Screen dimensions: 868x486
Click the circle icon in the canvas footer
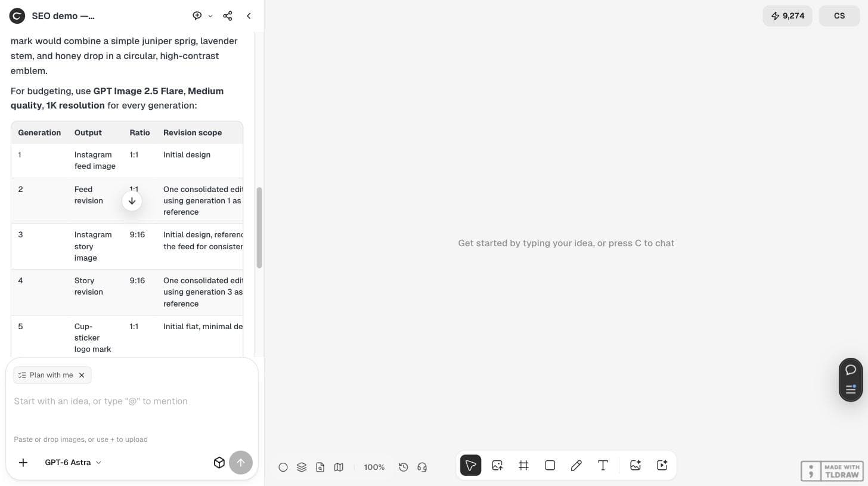pyautogui.click(x=283, y=467)
